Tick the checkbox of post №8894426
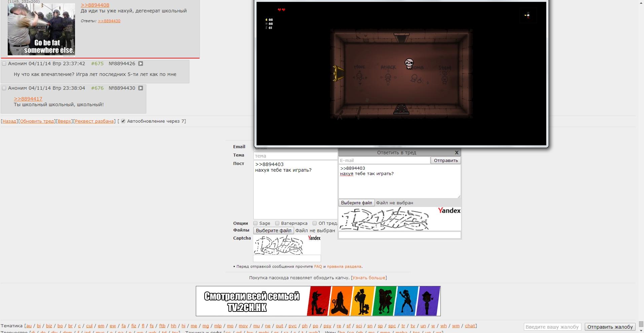The width and height of the screenshot is (644, 333). pyautogui.click(x=4, y=64)
